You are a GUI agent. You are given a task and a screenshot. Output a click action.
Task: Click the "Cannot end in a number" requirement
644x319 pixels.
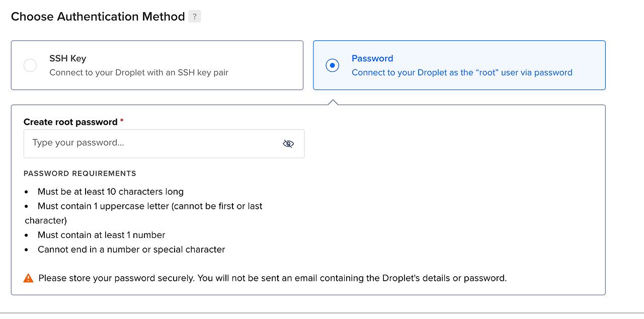[x=131, y=250]
